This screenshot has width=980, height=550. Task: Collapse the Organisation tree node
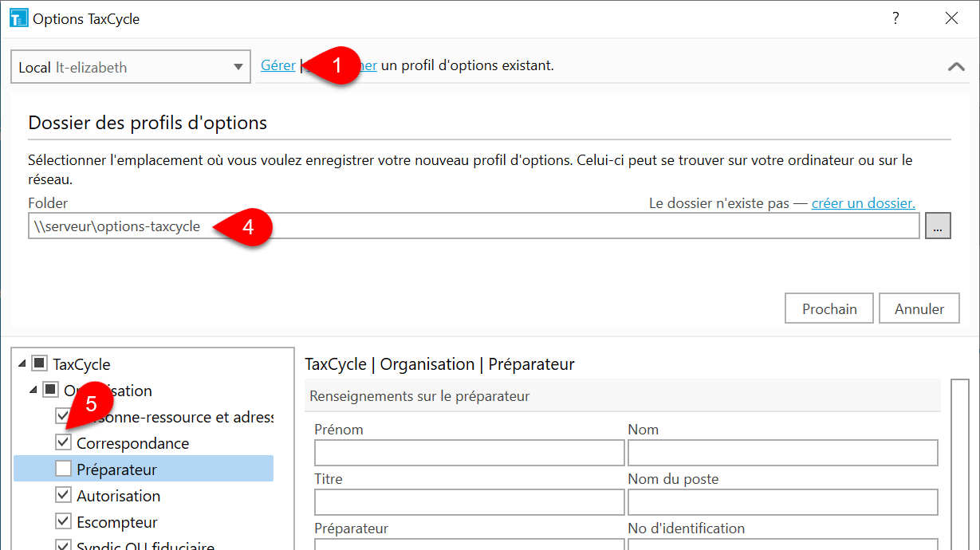33,391
